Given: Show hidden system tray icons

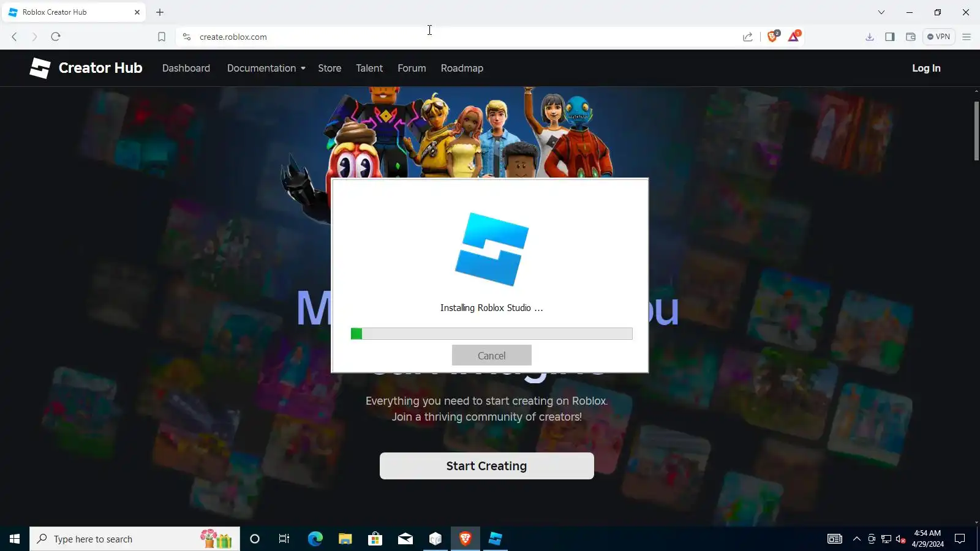Looking at the screenshot, I should (x=857, y=539).
